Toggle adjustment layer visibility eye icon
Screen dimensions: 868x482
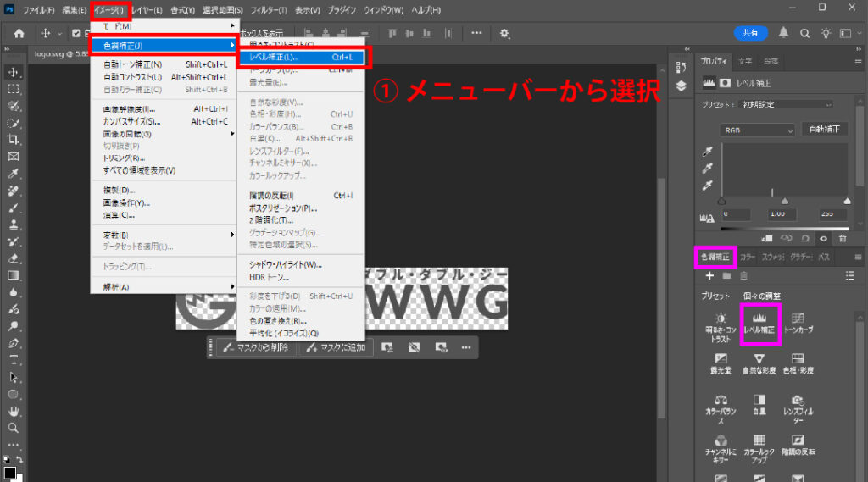(822, 238)
